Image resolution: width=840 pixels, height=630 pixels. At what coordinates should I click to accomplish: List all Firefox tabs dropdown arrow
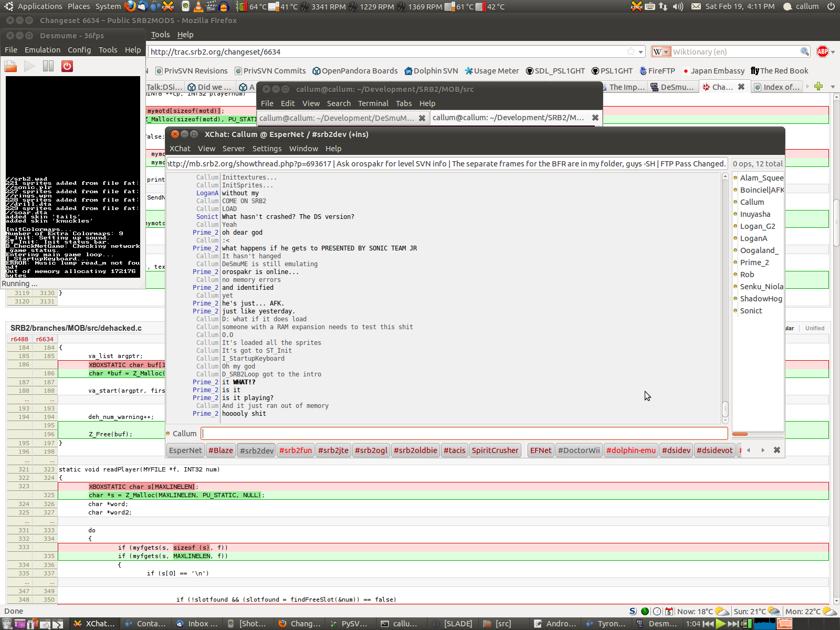833,87
